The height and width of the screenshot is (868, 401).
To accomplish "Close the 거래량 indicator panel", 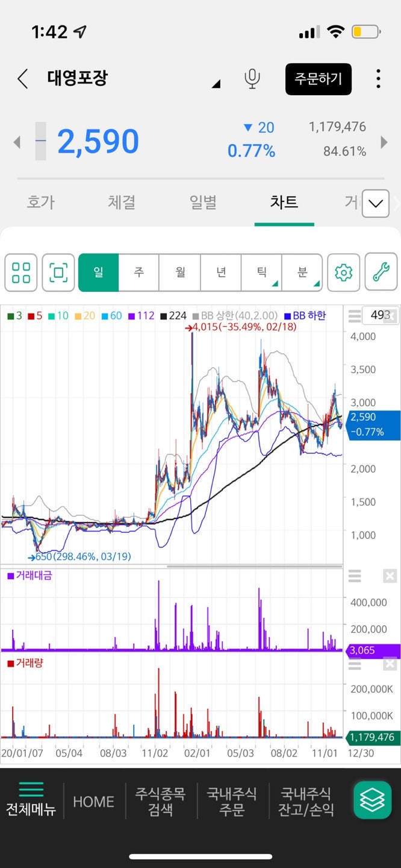I will click(x=390, y=664).
